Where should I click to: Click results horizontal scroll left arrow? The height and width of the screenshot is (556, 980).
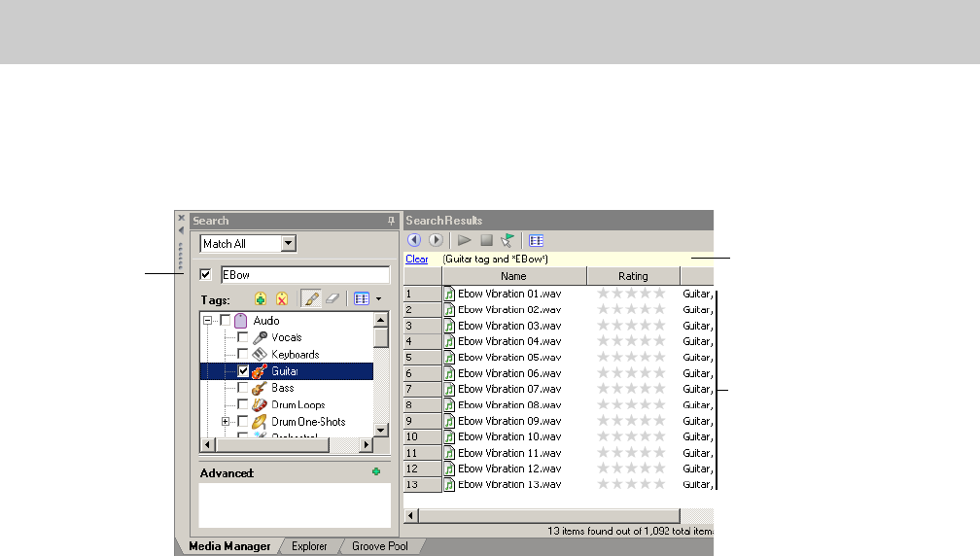pos(410,516)
